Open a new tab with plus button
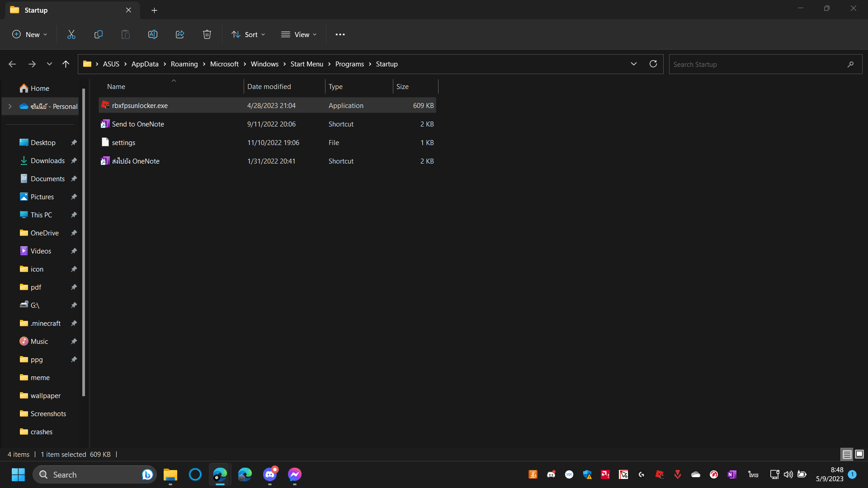This screenshot has height=488, width=868. 154,10
